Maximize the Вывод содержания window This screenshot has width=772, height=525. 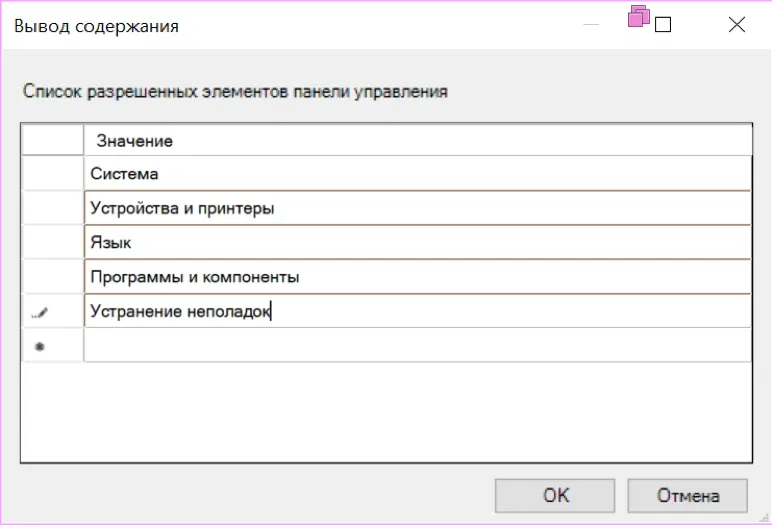663,26
